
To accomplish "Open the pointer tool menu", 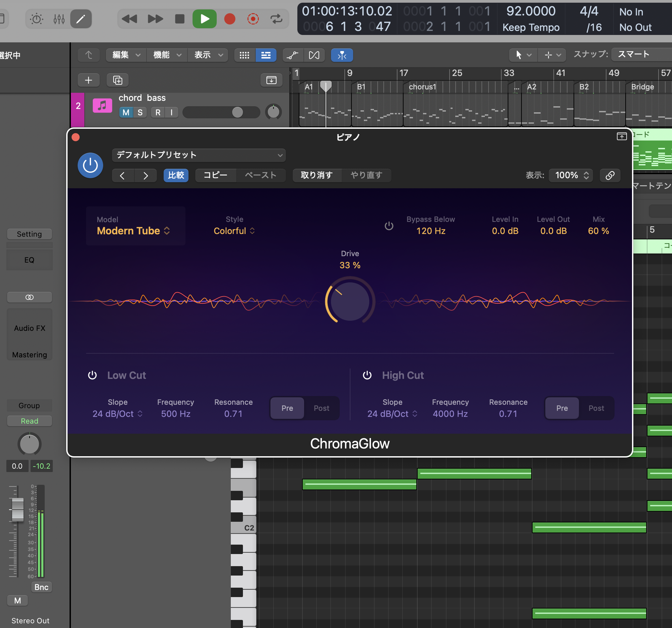I will [x=523, y=55].
